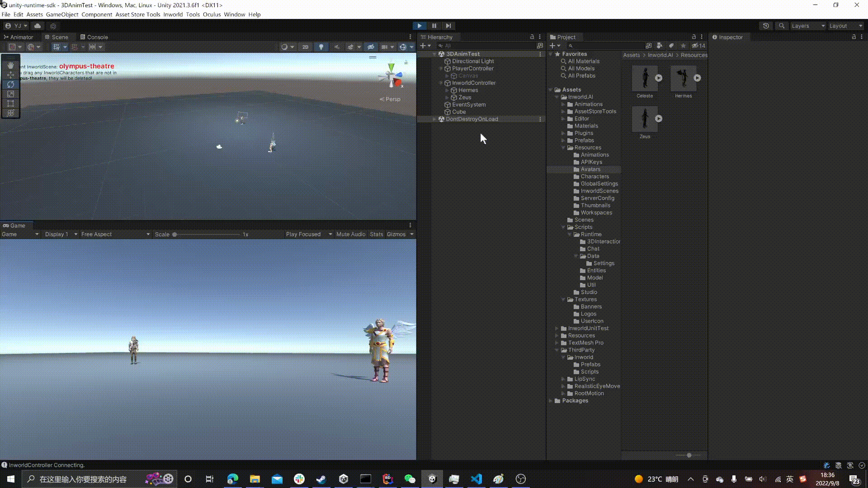The image size is (868, 488).
Task: Open 3DAnimTest scene options menu
Action: tap(540, 54)
